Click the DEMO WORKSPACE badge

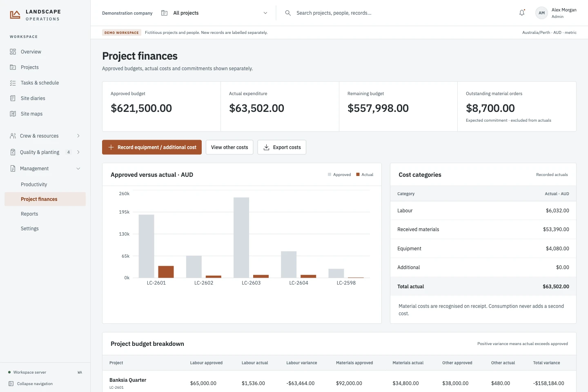122,33
